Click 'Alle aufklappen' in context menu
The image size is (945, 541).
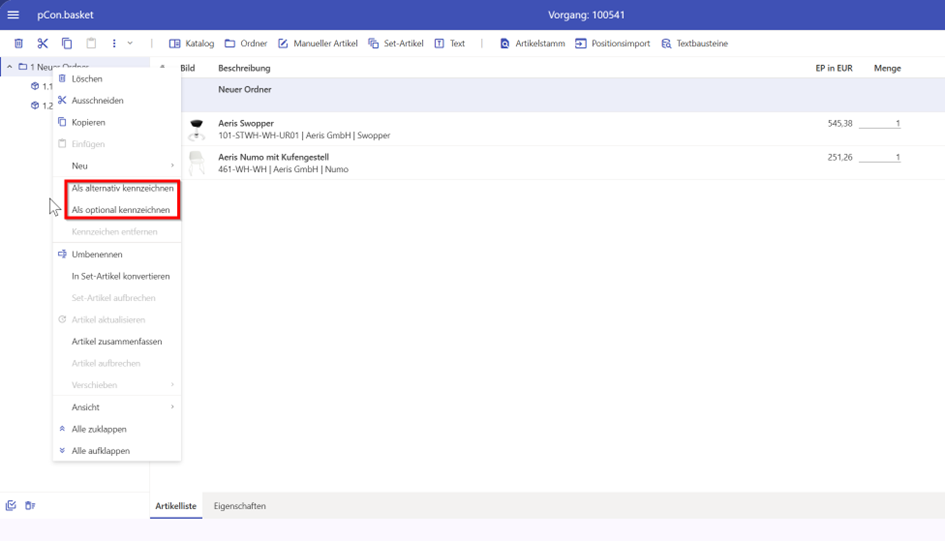pos(100,451)
